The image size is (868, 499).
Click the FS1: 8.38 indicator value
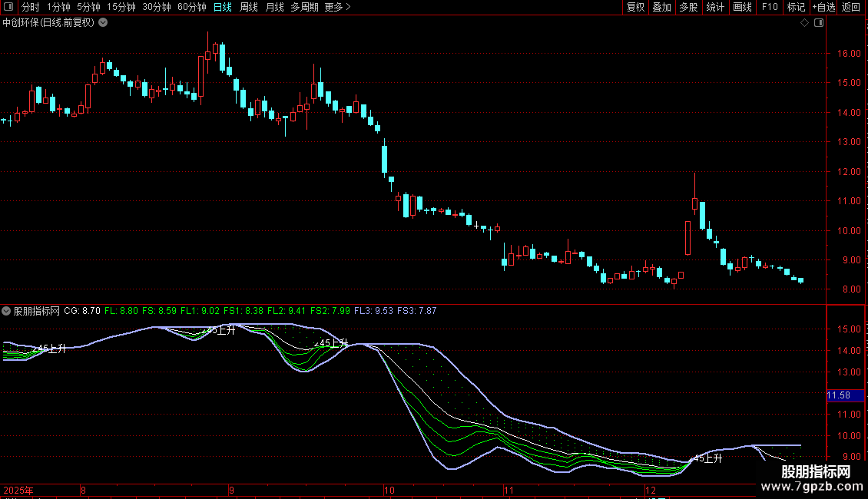click(244, 311)
